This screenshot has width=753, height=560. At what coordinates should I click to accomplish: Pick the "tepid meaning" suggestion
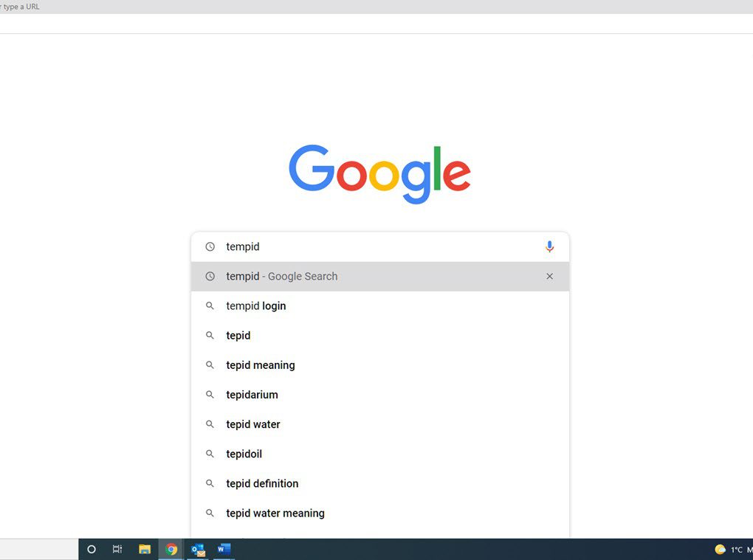tap(261, 364)
